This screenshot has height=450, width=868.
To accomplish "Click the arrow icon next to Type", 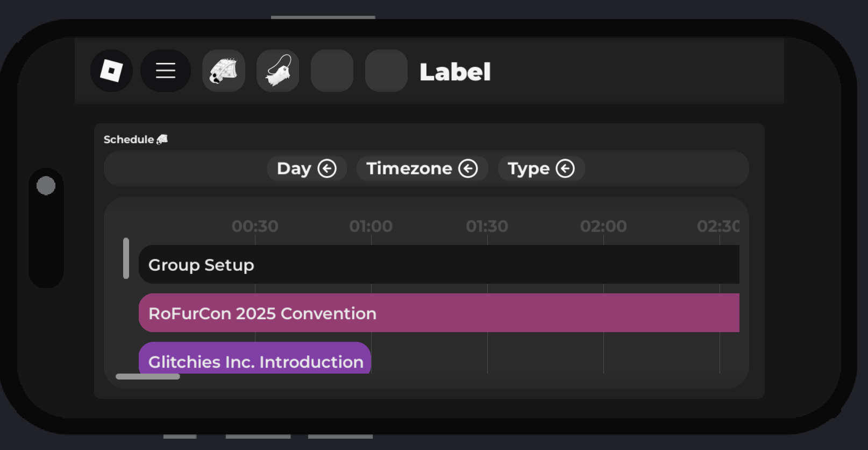I will pyautogui.click(x=565, y=168).
